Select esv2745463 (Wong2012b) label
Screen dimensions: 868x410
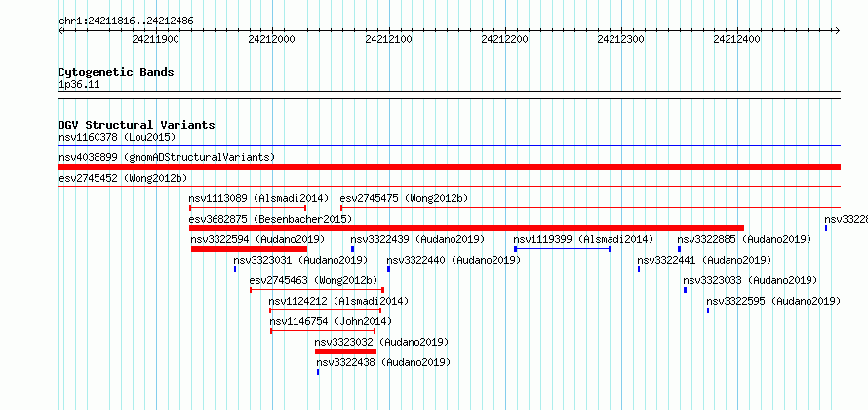coord(313,280)
